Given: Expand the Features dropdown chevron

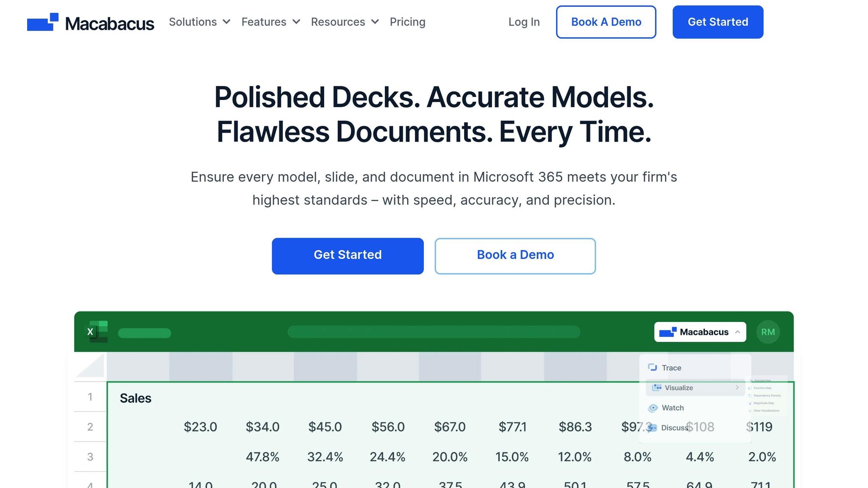Looking at the screenshot, I should (296, 22).
